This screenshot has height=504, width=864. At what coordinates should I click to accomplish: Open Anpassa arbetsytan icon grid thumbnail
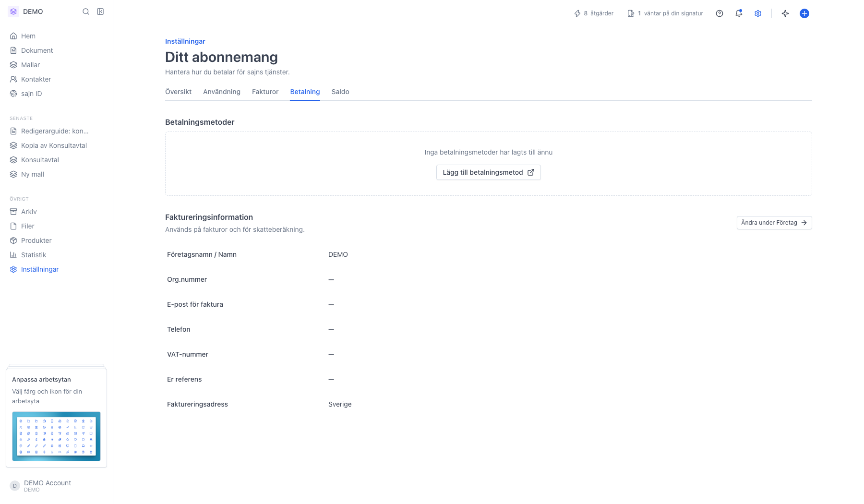pyautogui.click(x=56, y=436)
